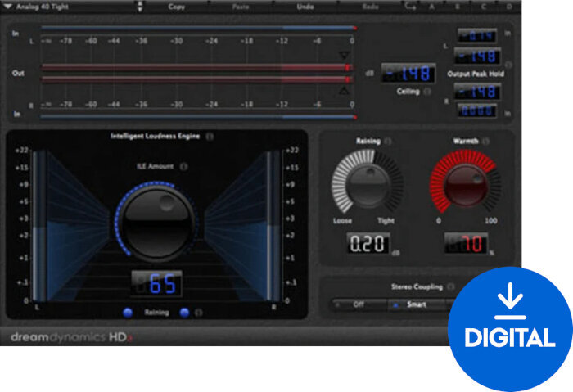Toggle the blue button right of Reining
This screenshot has height=392, width=573.
(185, 313)
